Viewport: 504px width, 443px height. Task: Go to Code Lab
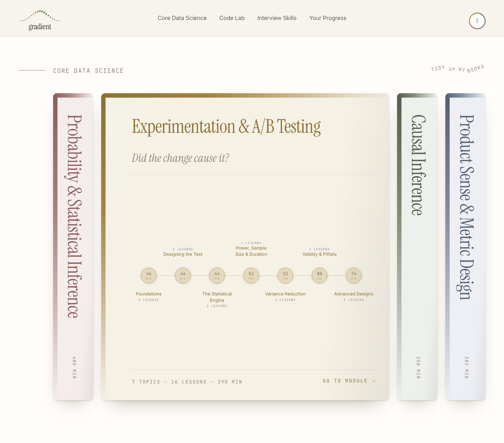pyautogui.click(x=232, y=18)
